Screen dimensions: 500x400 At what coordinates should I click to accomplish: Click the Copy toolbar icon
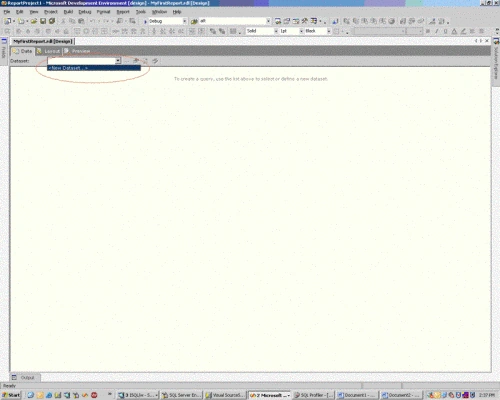pos(72,21)
